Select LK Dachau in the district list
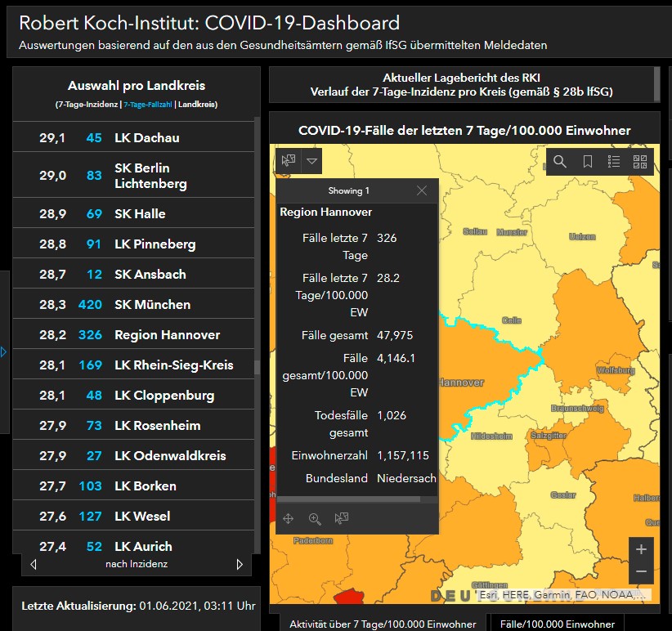This screenshot has height=631, width=672. 133,137
